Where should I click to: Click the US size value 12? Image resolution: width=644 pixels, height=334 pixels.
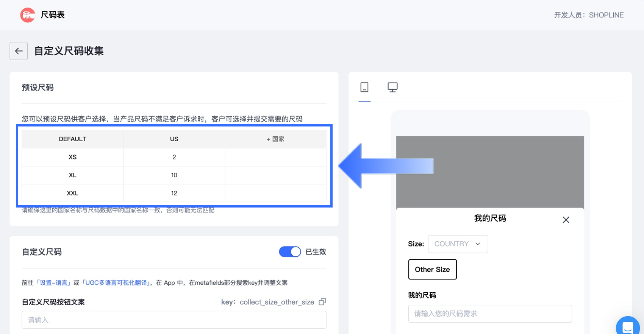point(174,193)
